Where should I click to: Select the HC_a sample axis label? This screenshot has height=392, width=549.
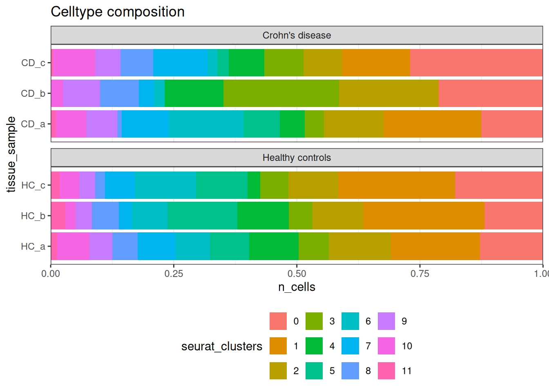point(33,247)
